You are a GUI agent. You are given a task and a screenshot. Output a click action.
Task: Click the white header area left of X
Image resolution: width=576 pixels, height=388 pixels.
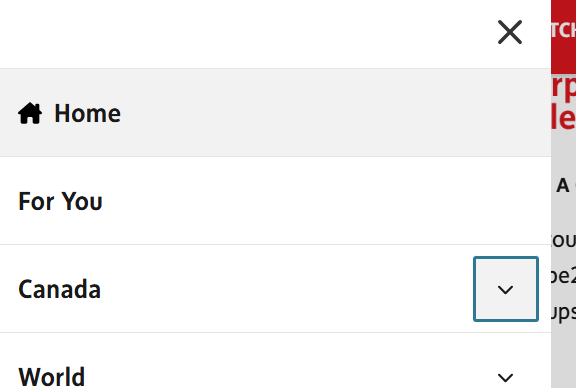coord(246,34)
